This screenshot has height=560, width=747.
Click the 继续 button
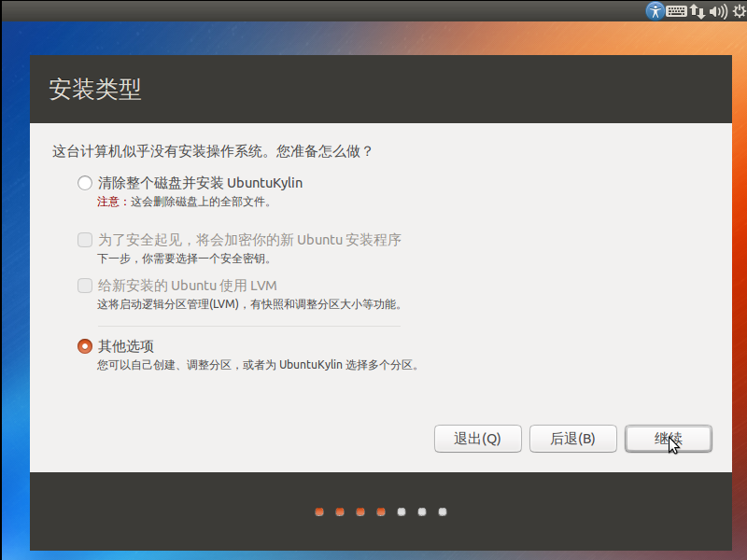coord(669,439)
